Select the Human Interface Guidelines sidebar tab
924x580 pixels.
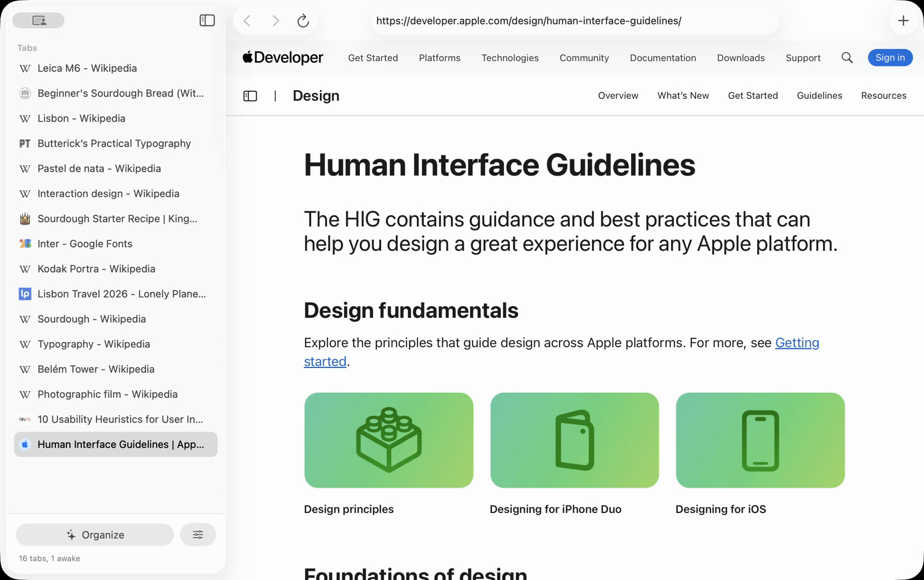coord(115,444)
